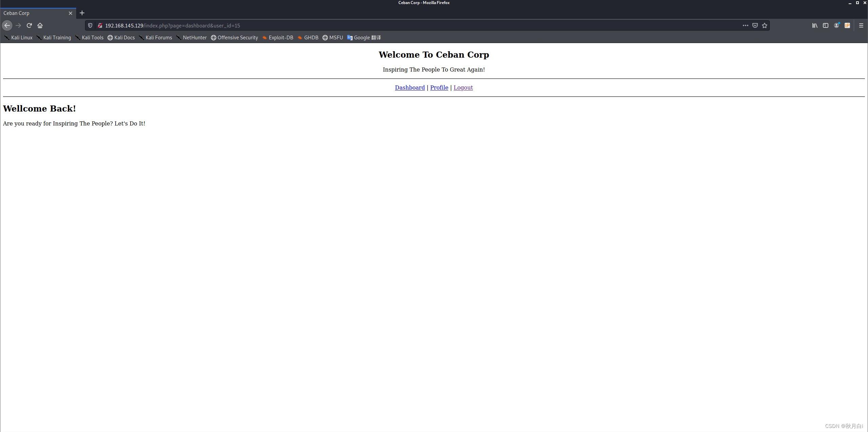The image size is (868, 432).
Task: Open a new tab with the plus button
Action: click(x=82, y=13)
